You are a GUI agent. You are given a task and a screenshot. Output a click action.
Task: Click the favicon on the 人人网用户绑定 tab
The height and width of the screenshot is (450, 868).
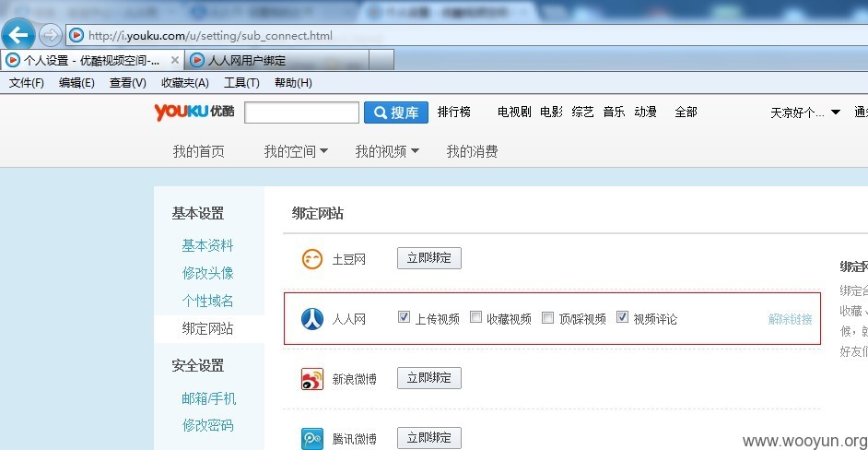(x=197, y=60)
